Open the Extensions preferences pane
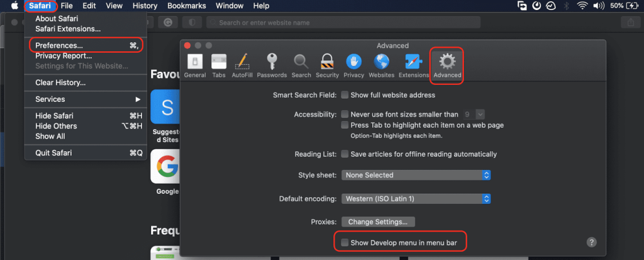 (x=414, y=66)
